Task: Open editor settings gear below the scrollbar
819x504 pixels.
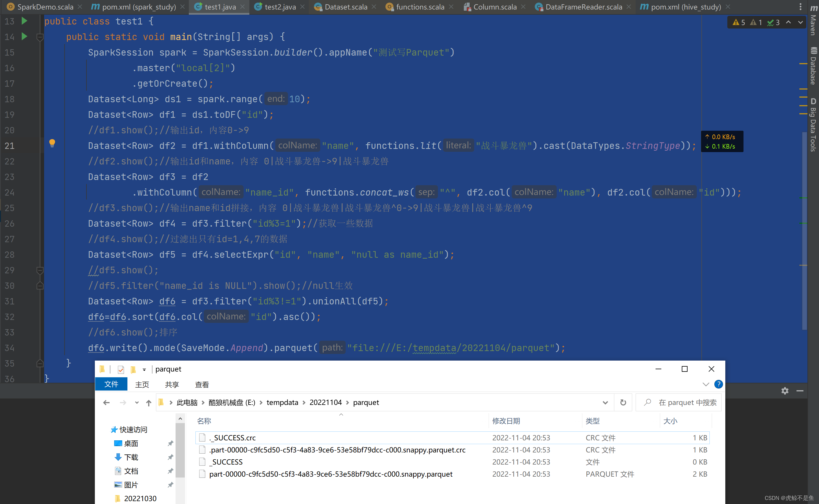Action: [785, 391]
